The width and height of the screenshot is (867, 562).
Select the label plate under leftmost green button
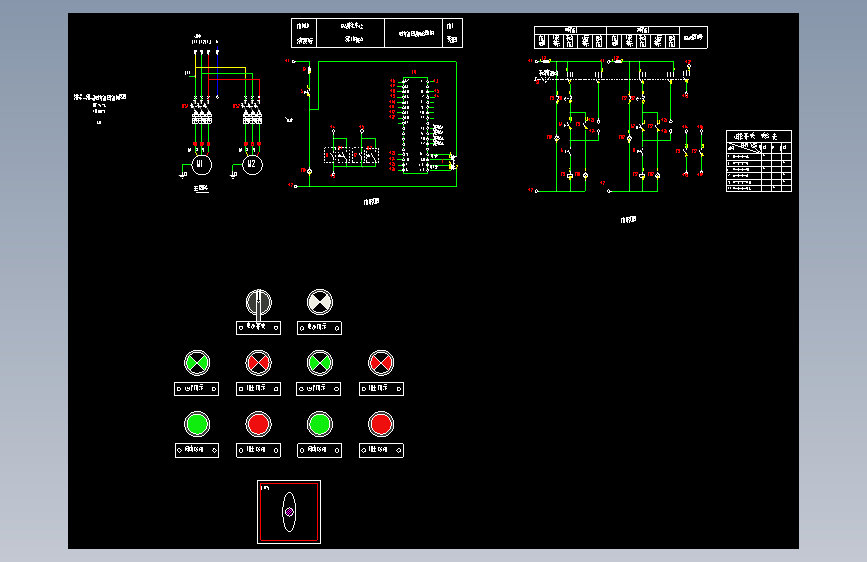(197, 450)
